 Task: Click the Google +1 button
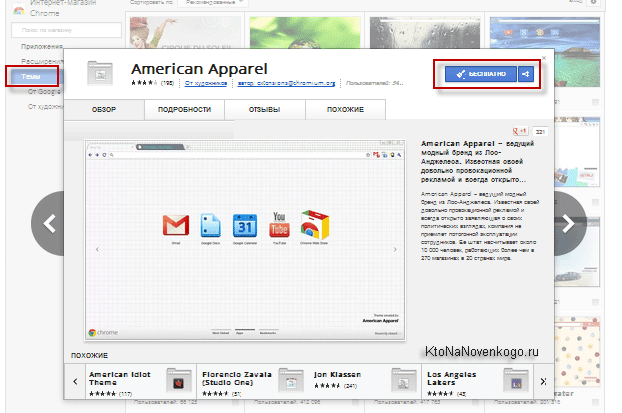pos(520,131)
